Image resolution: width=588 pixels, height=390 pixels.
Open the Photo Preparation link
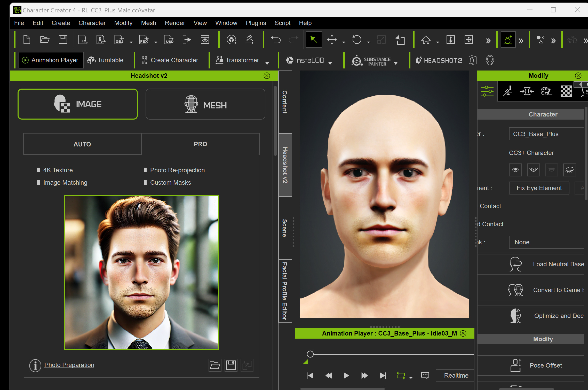pyautogui.click(x=69, y=365)
